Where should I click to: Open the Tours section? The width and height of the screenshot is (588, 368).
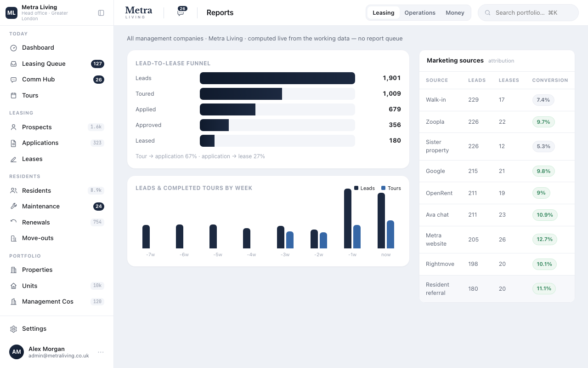pyautogui.click(x=57, y=96)
